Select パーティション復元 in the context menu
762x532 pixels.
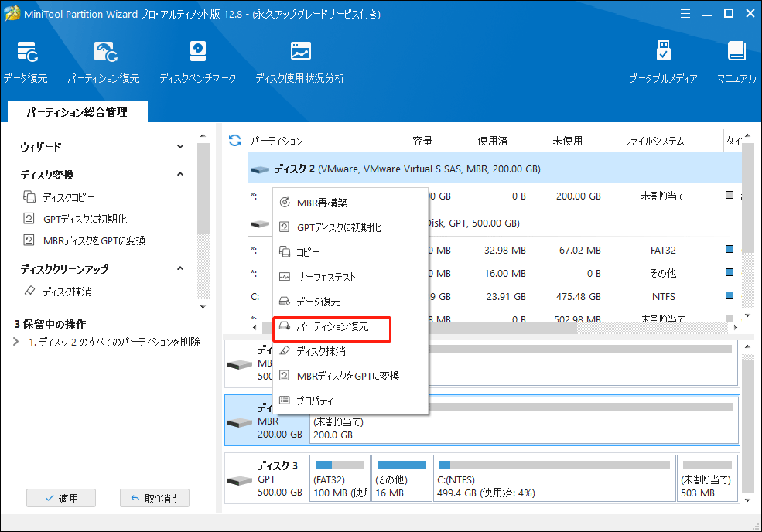click(333, 327)
